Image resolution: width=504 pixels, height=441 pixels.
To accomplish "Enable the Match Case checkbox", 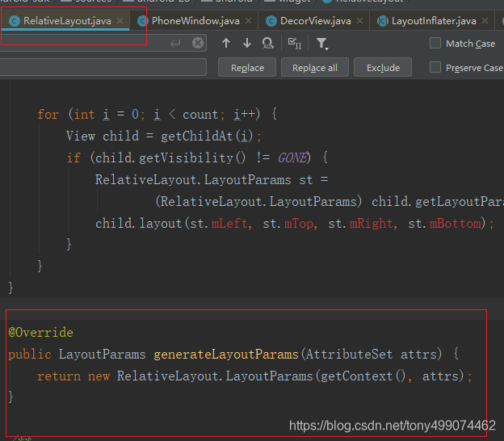I will (x=435, y=43).
